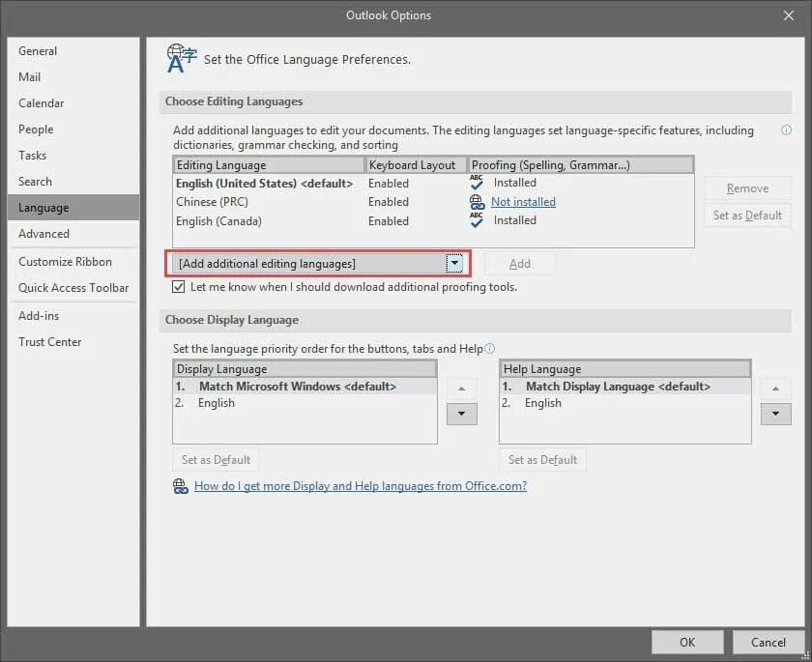Screen dimensions: 812x662
Task: Click globe icon beside Office.com languages link
Action: coord(180,486)
